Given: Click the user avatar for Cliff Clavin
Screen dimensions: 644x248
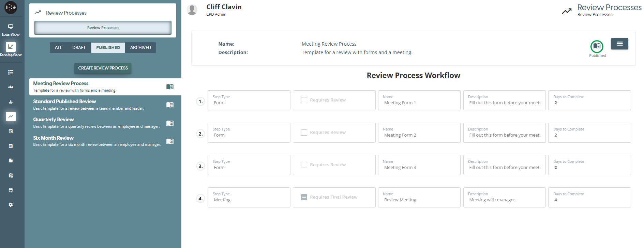Looking at the screenshot, I should coord(192,10).
